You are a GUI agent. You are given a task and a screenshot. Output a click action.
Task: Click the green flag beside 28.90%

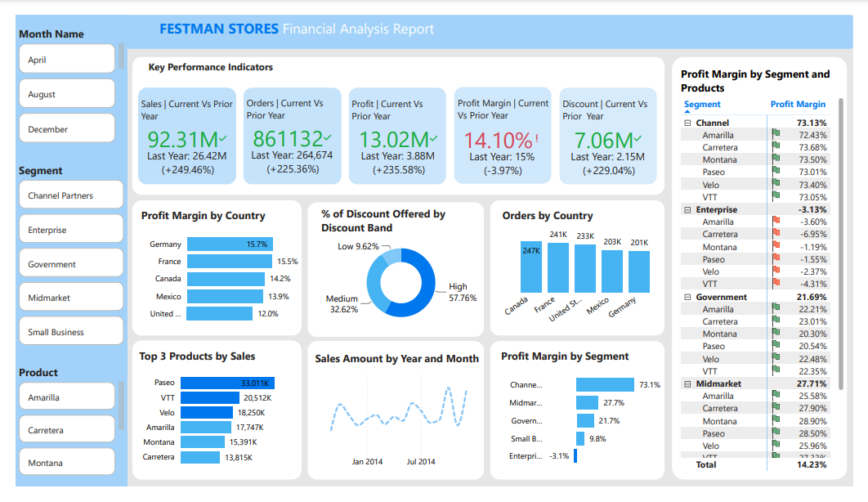tap(776, 419)
